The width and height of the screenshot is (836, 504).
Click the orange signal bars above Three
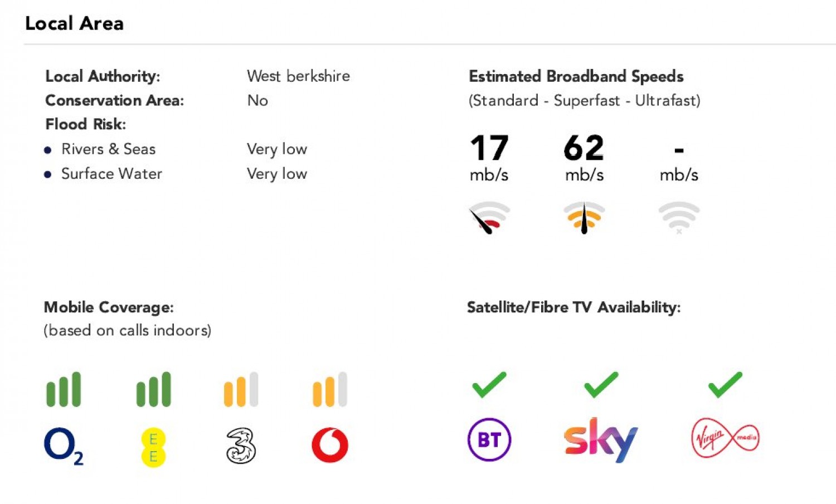coord(241,389)
